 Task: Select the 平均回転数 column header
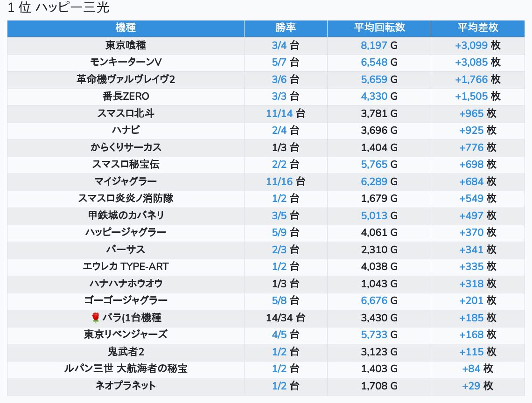point(379,28)
